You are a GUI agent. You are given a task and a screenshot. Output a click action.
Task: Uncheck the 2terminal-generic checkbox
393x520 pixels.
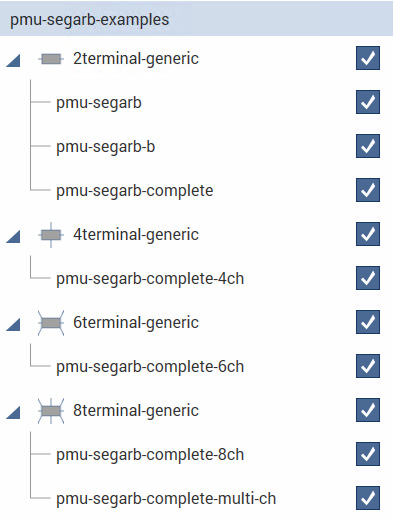click(x=368, y=58)
